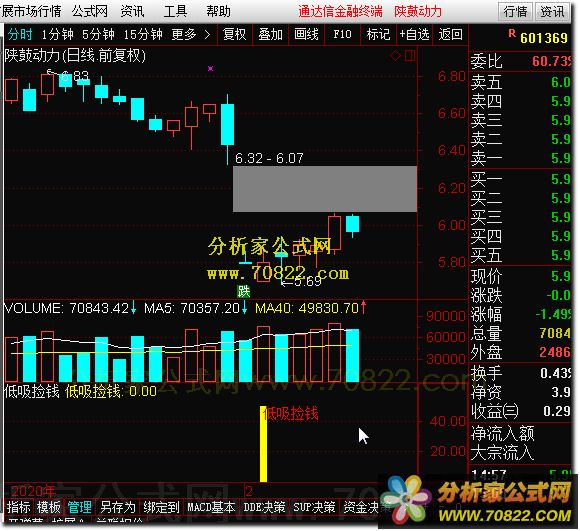Switch to the 5分钟 period
This screenshot has height=531, width=580.
(98, 35)
